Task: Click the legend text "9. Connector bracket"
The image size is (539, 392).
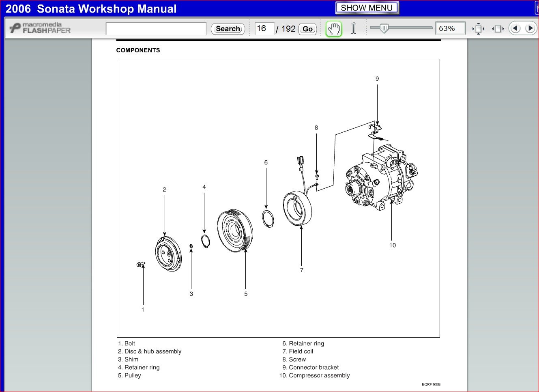Action: coord(311,368)
